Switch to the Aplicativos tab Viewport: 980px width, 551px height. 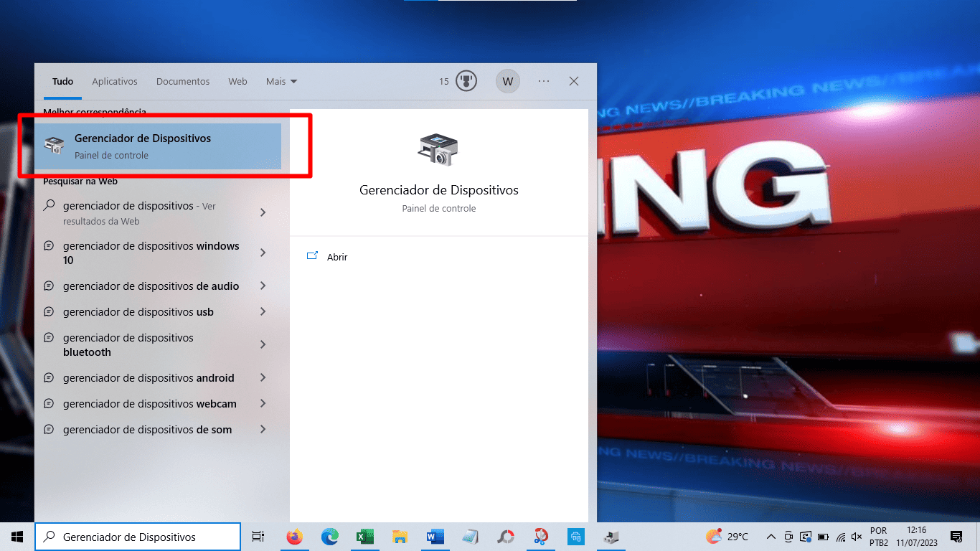[114, 81]
